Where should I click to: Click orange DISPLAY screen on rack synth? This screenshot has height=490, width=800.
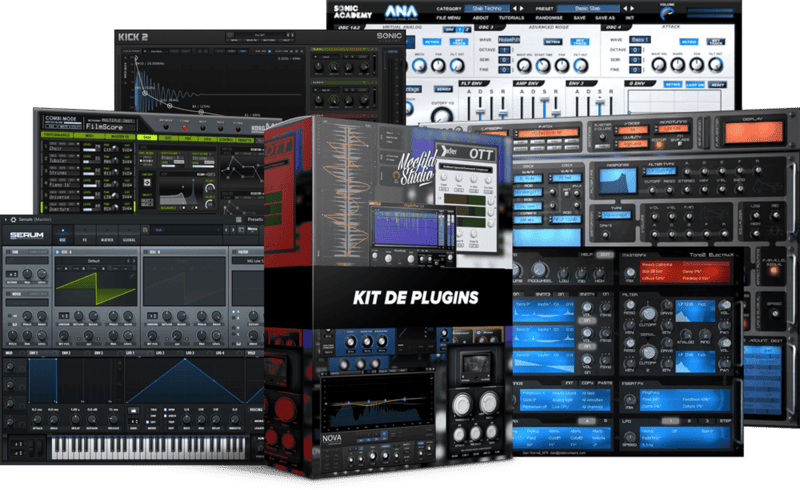point(753,132)
